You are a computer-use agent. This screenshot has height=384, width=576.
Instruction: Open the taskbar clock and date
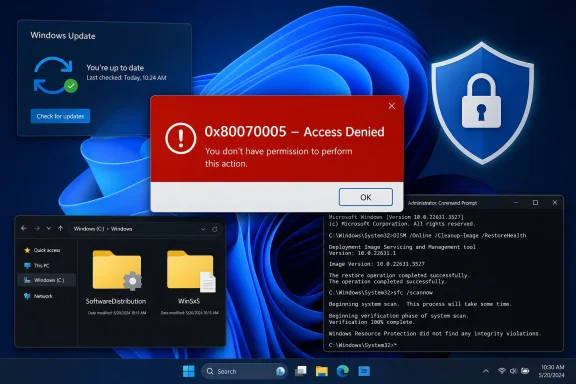click(x=552, y=371)
